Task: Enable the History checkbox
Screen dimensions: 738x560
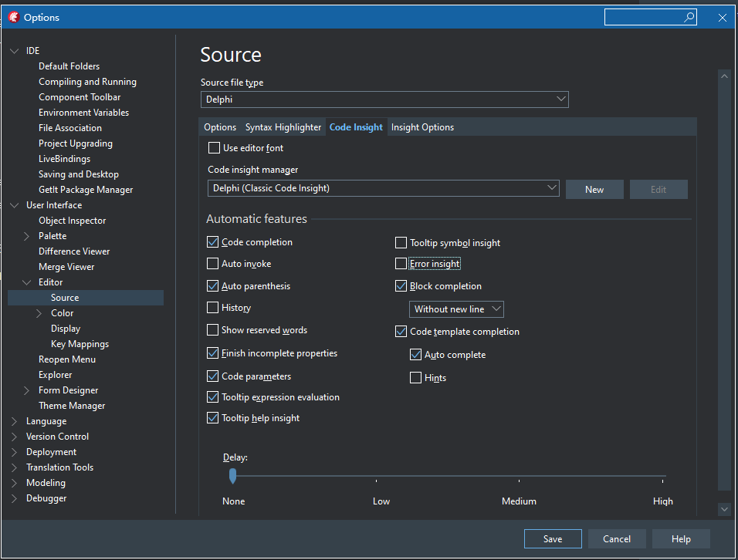Action: [x=213, y=308]
